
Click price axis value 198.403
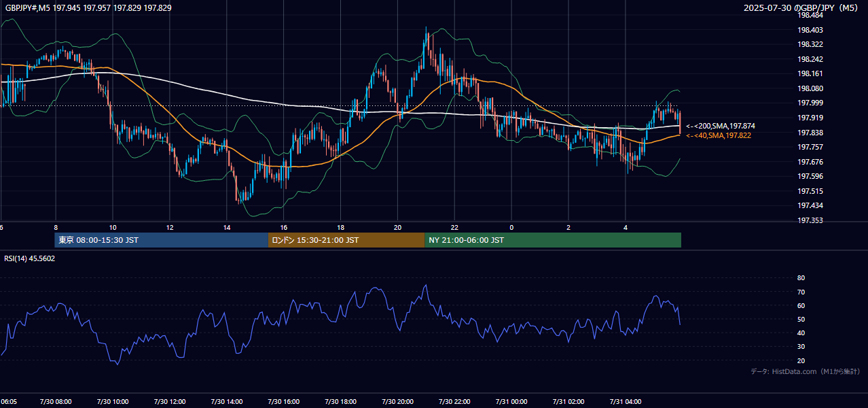[x=810, y=30]
